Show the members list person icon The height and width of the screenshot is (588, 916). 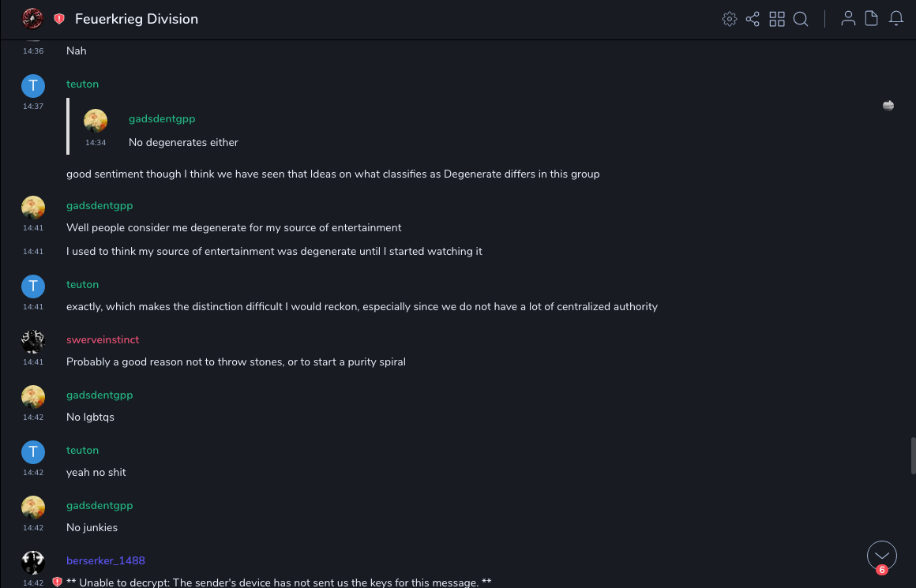click(848, 19)
